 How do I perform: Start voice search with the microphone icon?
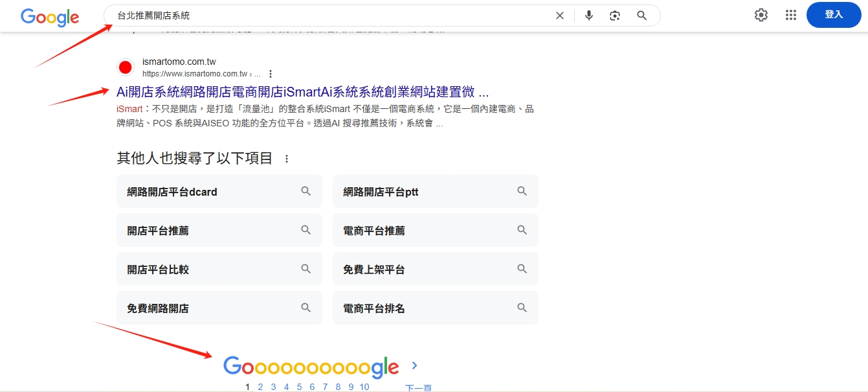(588, 16)
